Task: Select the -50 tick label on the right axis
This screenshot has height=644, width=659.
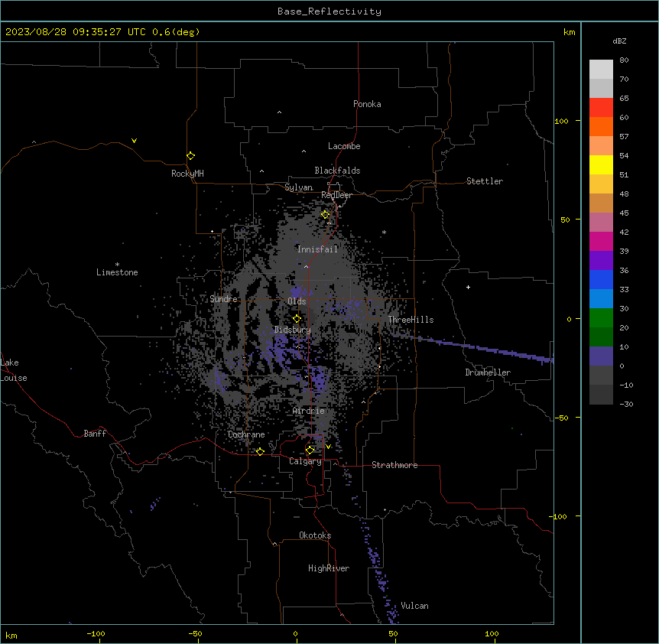Action: click(x=561, y=418)
